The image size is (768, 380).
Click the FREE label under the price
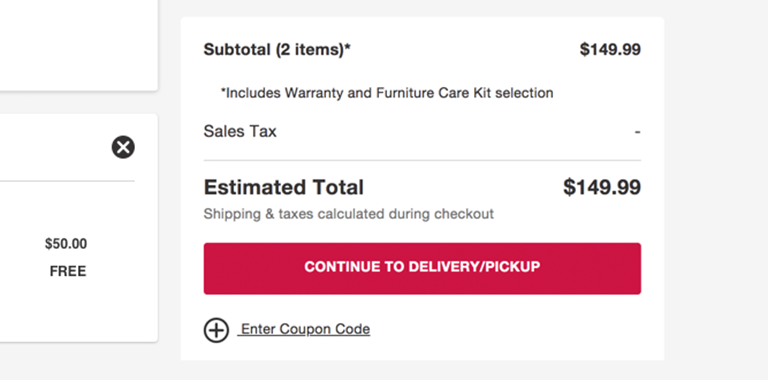click(x=68, y=271)
